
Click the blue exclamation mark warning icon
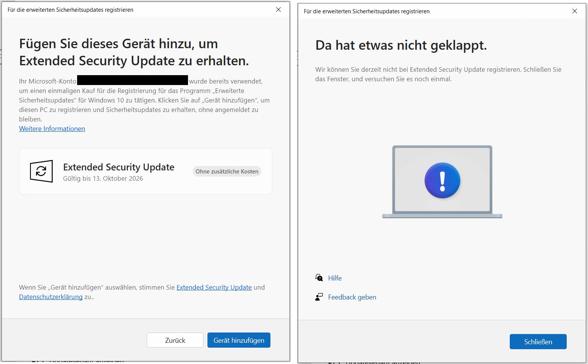pos(442,181)
